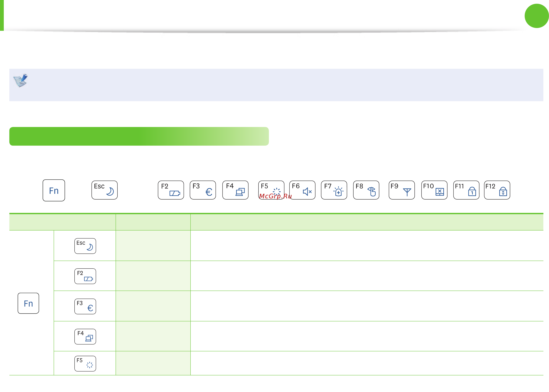Click the Esc sleep key in the top row

104,190
